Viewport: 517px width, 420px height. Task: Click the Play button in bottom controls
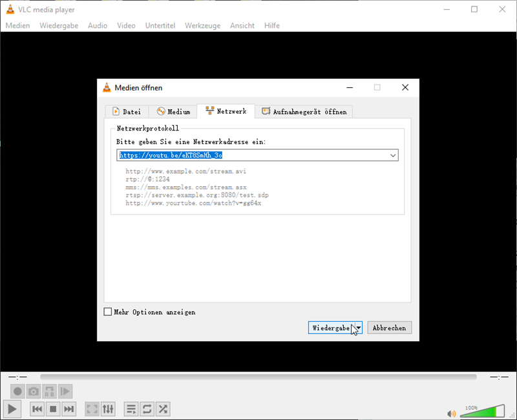(12, 409)
